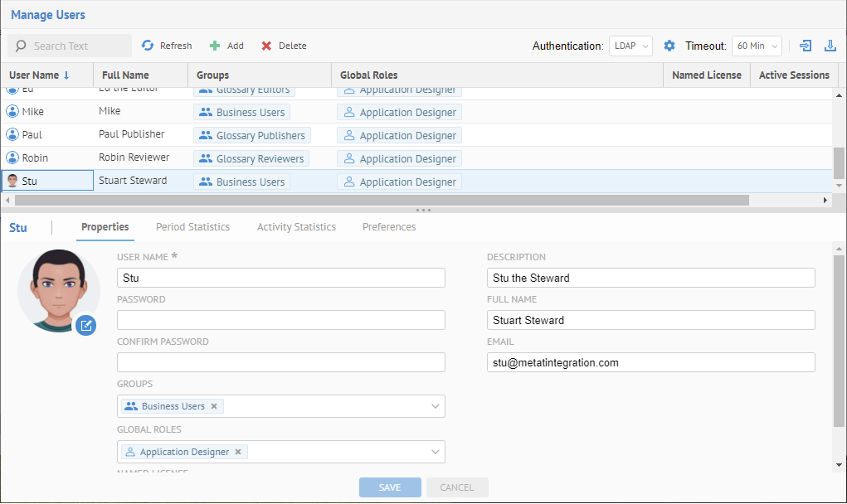Click the green Add user icon
Image resolution: width=847 pixels, height=504 pixels.
215,46
